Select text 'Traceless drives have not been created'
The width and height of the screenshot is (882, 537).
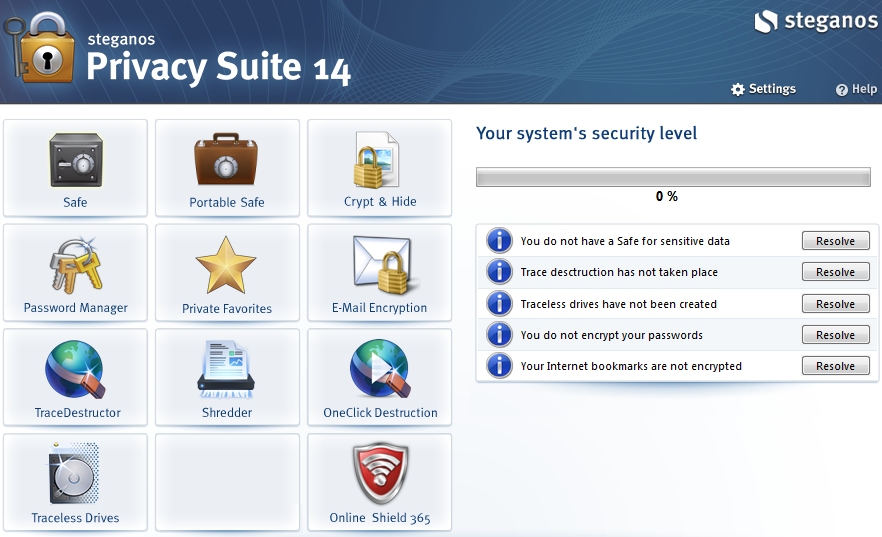(x=618, y=304)
